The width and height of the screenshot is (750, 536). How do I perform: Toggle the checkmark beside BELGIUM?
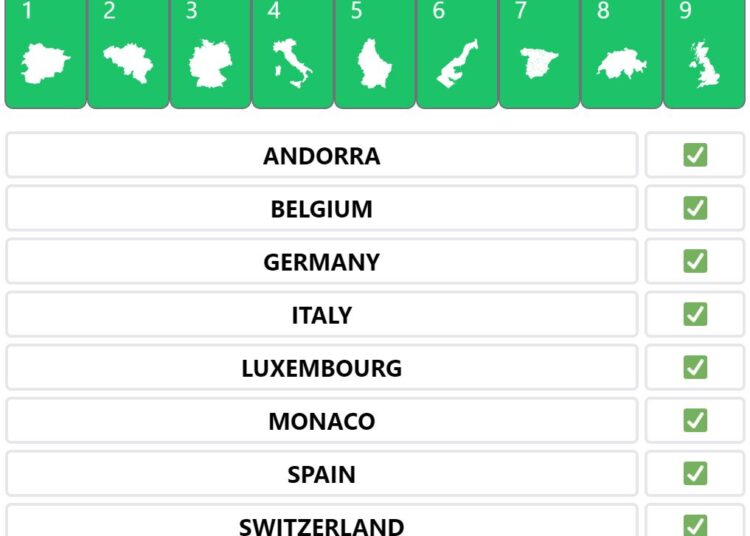click(695, 208)
